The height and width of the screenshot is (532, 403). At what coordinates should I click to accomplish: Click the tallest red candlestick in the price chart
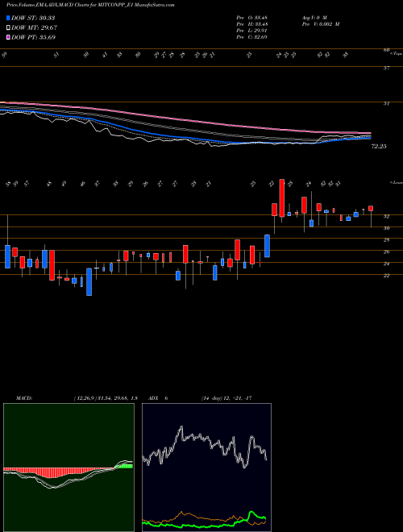pyautogui.click(x=281, y=198)
